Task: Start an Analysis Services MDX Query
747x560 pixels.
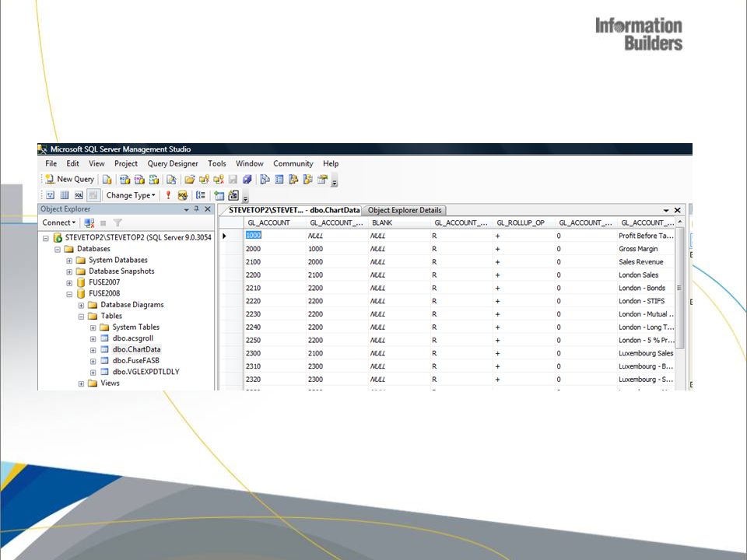Action: coord(124,180)
